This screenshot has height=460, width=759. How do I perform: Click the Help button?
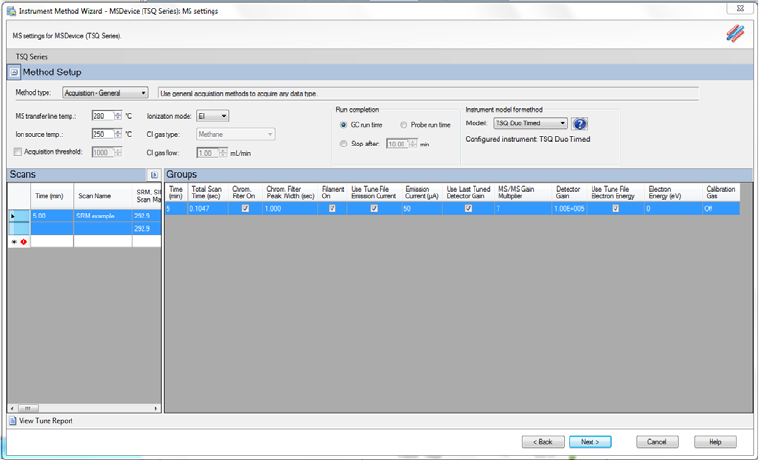[x=715, y=442]
